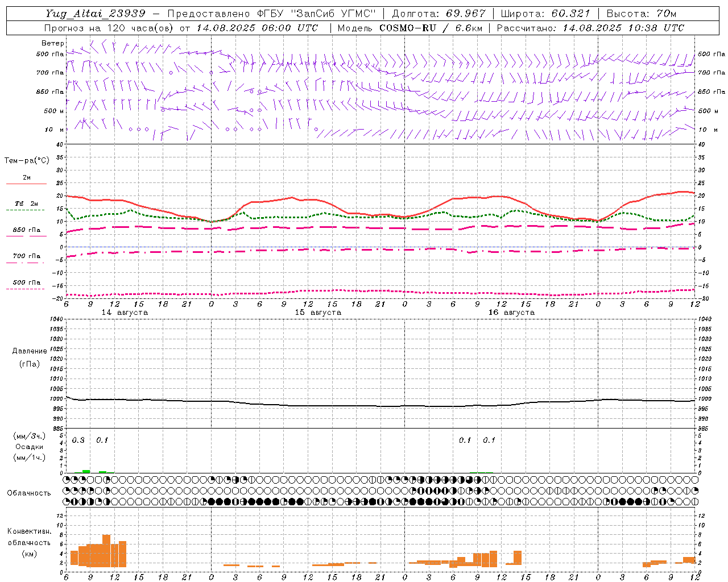Click the 14 августа date label
This screenshot has width=728, height=582.
click(125, 313)
